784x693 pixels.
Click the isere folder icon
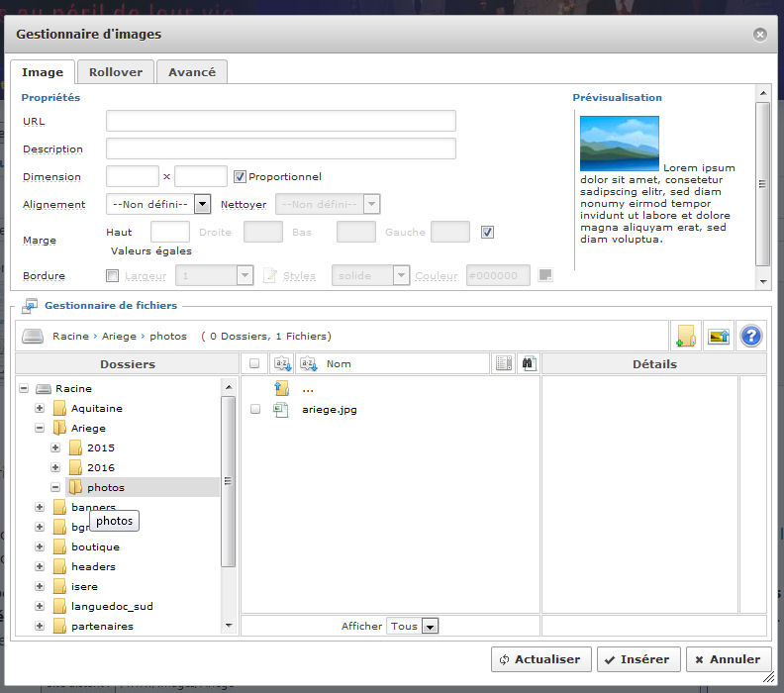click(59, 586)
